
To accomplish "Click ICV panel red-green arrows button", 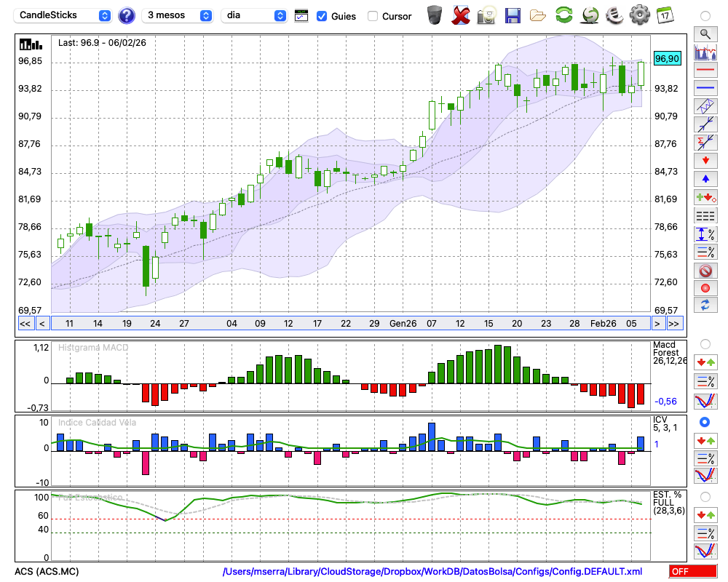I will pyautogui.click(x=705, y=440).
